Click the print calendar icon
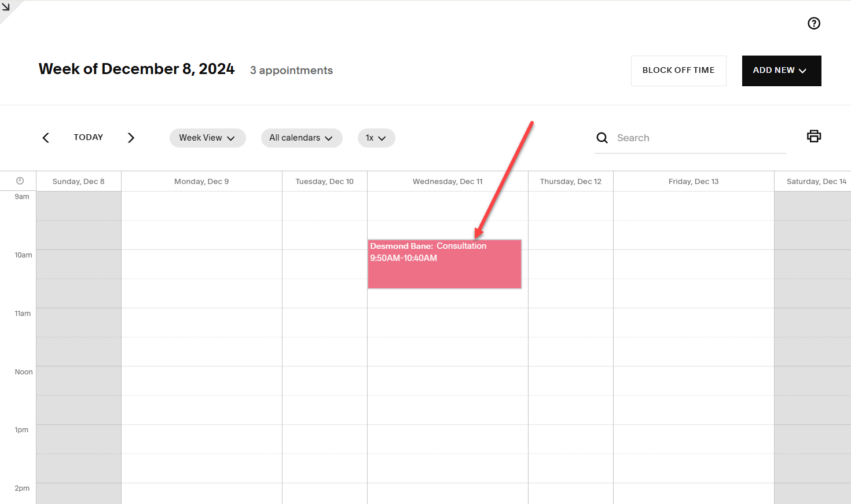Image resolution: width=851 pixels, height=504 pixels. [814, 136]
